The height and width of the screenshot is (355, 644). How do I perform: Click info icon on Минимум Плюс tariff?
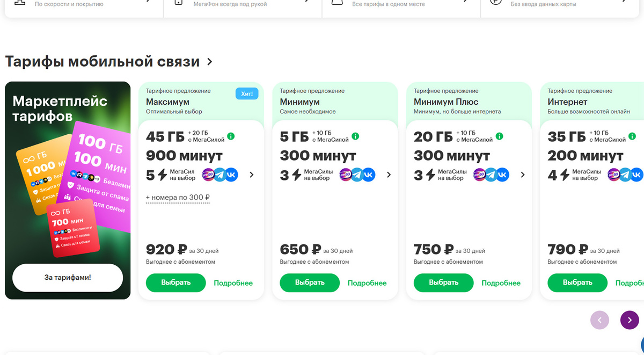pos(500,136)
